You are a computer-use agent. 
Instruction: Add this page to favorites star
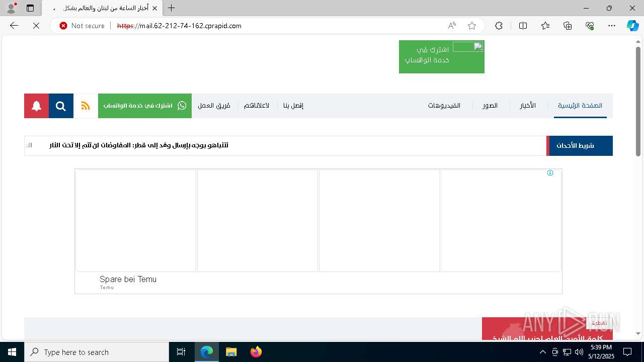coord(472,26)
